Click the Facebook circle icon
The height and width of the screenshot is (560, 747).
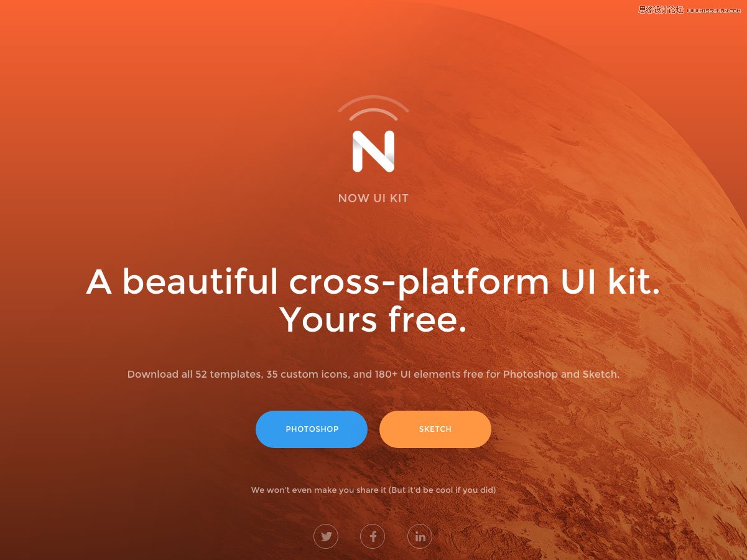(373, 536)
